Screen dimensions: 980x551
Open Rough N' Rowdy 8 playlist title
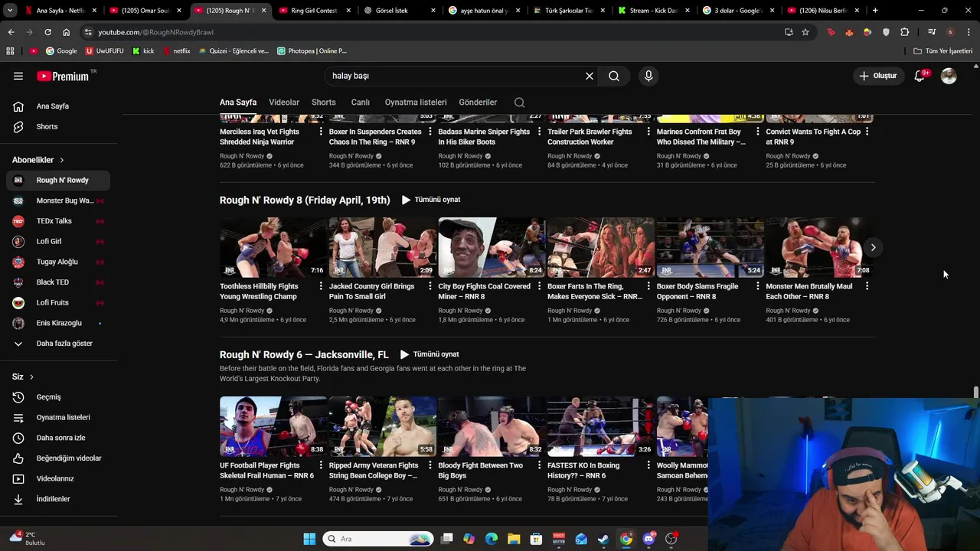tap(305, 200)
